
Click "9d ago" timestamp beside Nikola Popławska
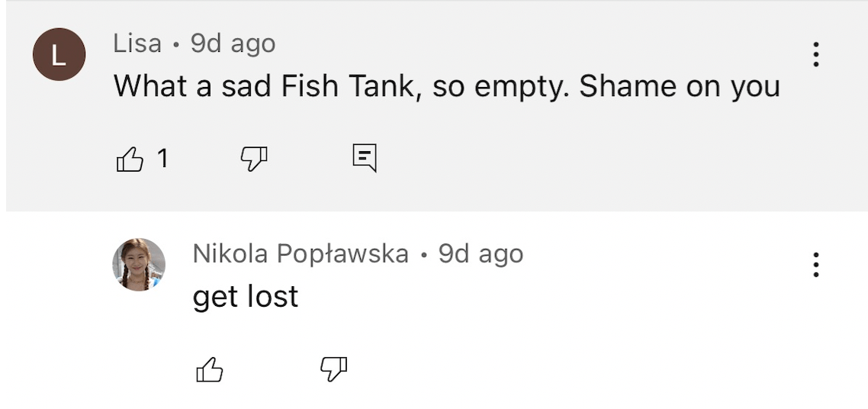point(481,254)
